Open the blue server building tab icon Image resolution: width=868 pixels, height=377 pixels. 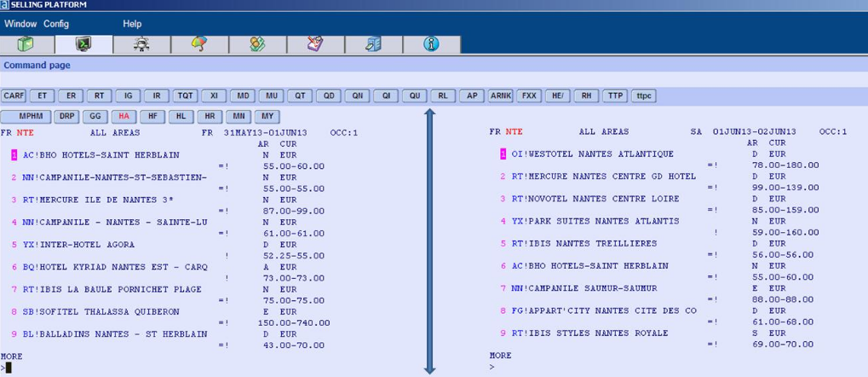click(x=374, y=44)
